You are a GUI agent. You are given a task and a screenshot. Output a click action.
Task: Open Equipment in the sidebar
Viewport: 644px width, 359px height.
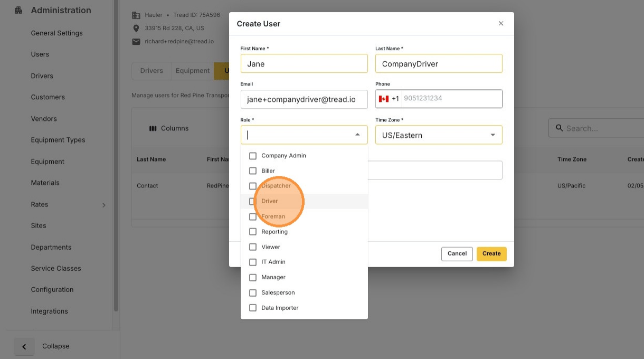point(48,162)
